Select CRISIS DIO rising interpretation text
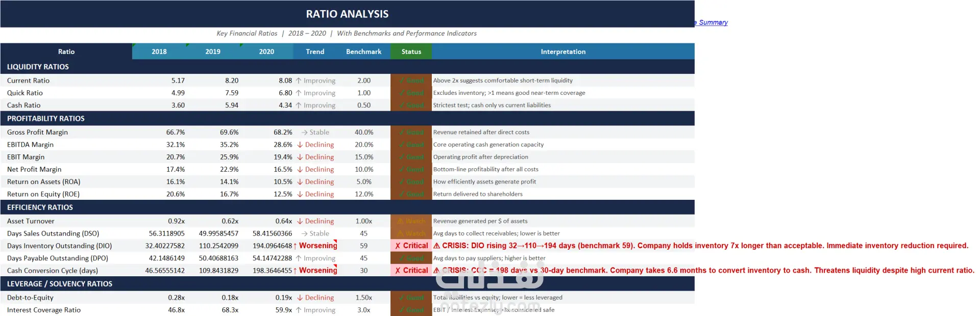Viewport: 980px width, 316px height. [x=701, y=246]
